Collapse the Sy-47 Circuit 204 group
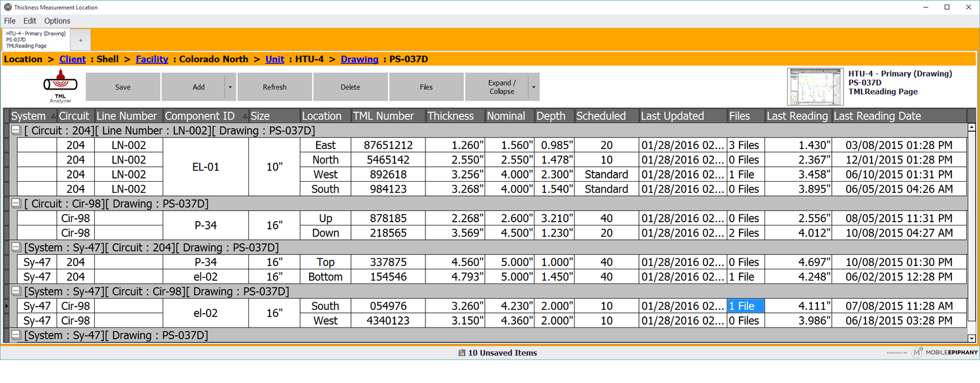Image resolution: width=980 pixels, height=383 pixels. point(16,248)
